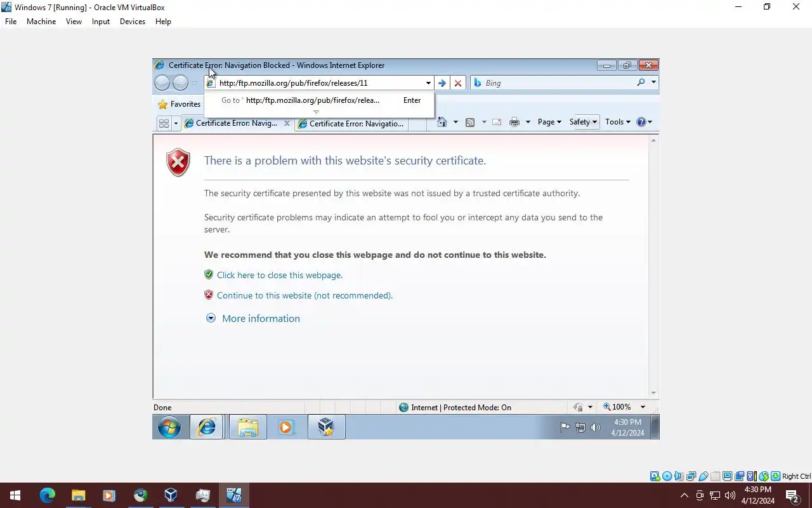The width and height of the screenshot is (812, 508).
Task: Open Windows Explorer from Windows 7 taskbar
Action: [247, 427]
